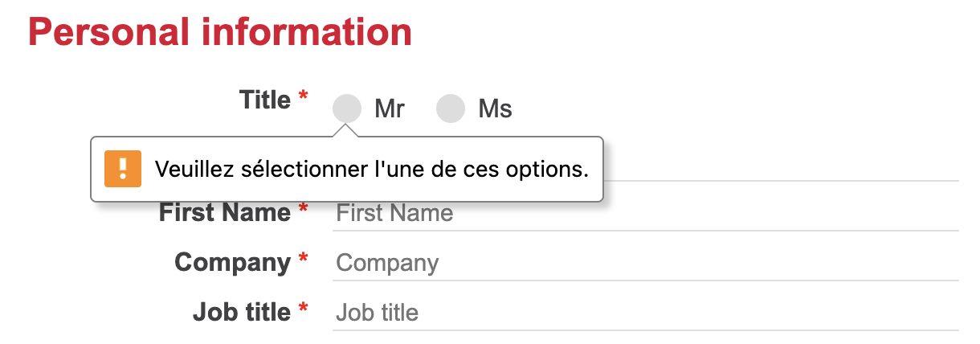Click the "Veuillez sélectionner" validation message text

point(371,170)
